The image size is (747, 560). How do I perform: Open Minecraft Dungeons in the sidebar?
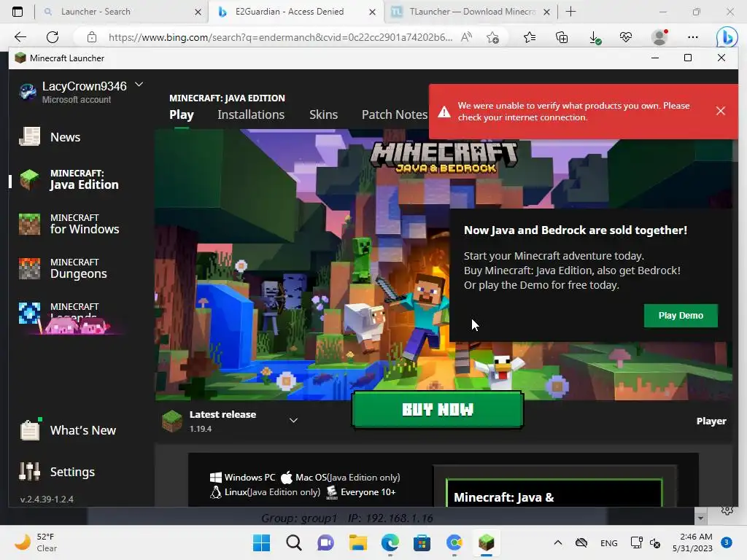(63, 268)
